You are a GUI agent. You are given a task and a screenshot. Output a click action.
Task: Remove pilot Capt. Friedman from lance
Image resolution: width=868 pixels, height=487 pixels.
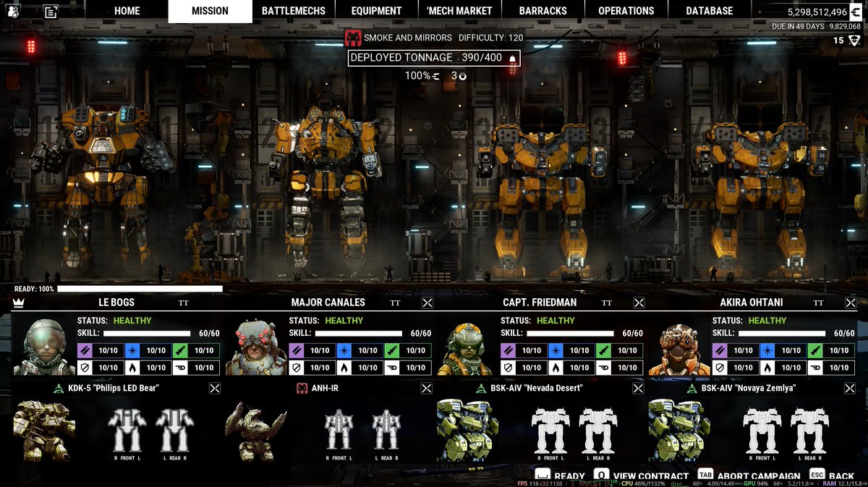[x=639, y=303]
